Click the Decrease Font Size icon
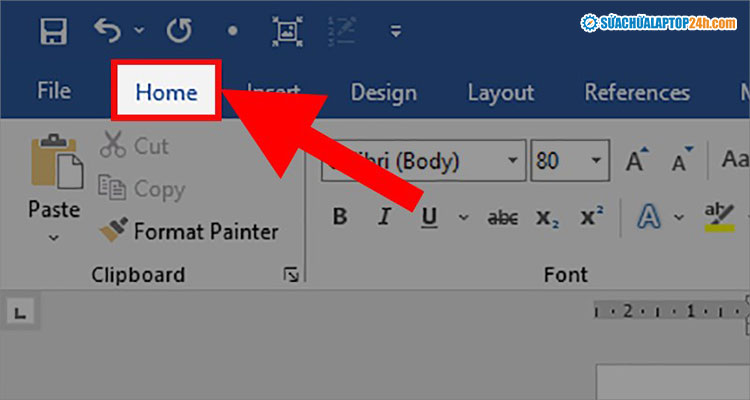Viewport: 750px width, 400px height. tap(682, 160)
